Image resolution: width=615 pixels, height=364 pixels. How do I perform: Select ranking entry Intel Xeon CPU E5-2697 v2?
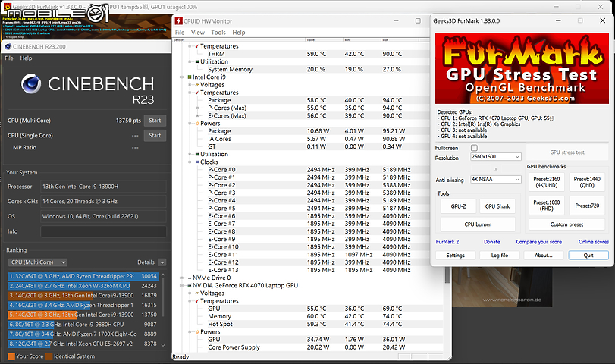pos(83,344)
